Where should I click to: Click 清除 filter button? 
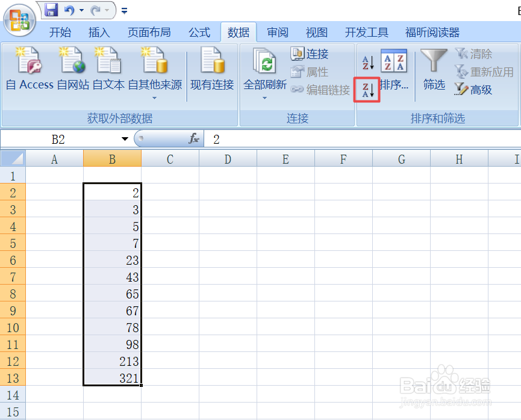pos(474,54)
